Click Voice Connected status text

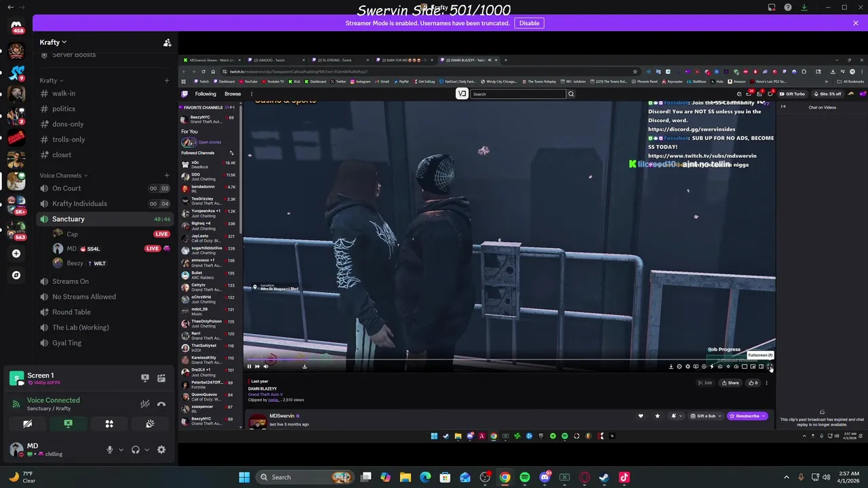click(53, 400)
